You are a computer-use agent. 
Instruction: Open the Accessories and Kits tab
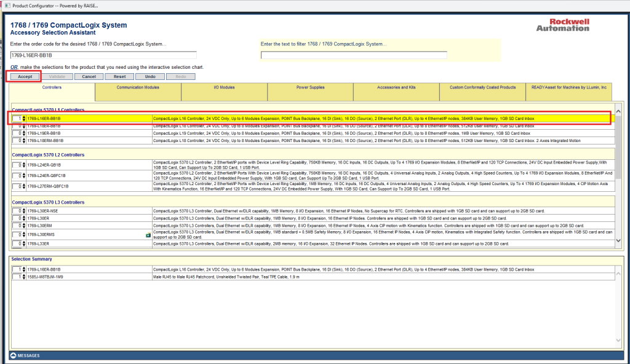pos(396,88)
